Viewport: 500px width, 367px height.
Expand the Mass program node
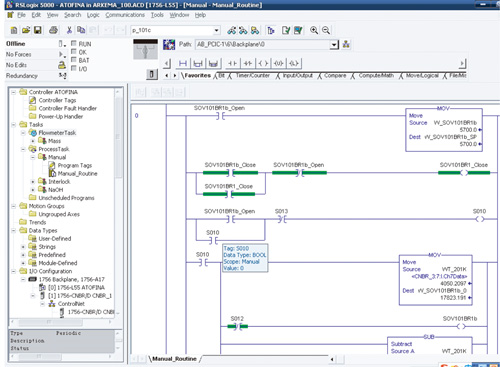pos(33,141)
